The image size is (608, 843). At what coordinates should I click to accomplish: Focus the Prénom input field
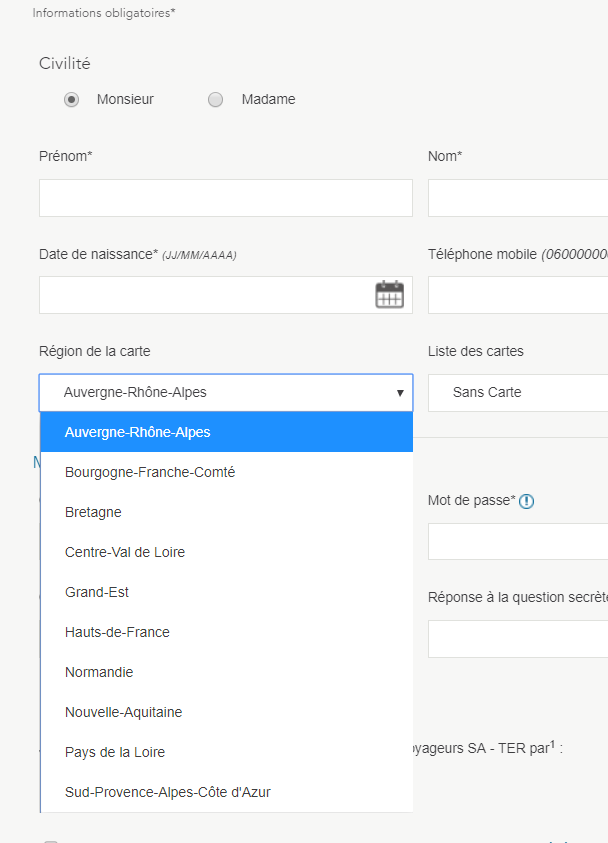pyautogui.click(x=226, y=198)
